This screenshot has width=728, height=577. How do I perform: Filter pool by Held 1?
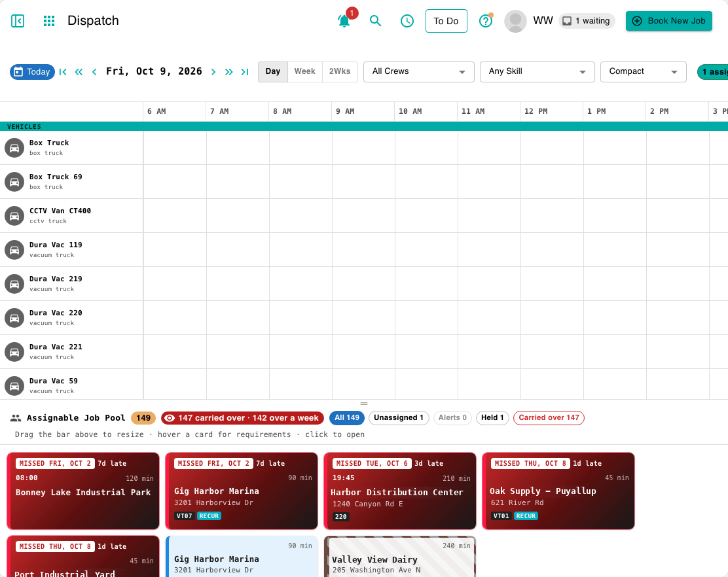(x=492, y=418)
